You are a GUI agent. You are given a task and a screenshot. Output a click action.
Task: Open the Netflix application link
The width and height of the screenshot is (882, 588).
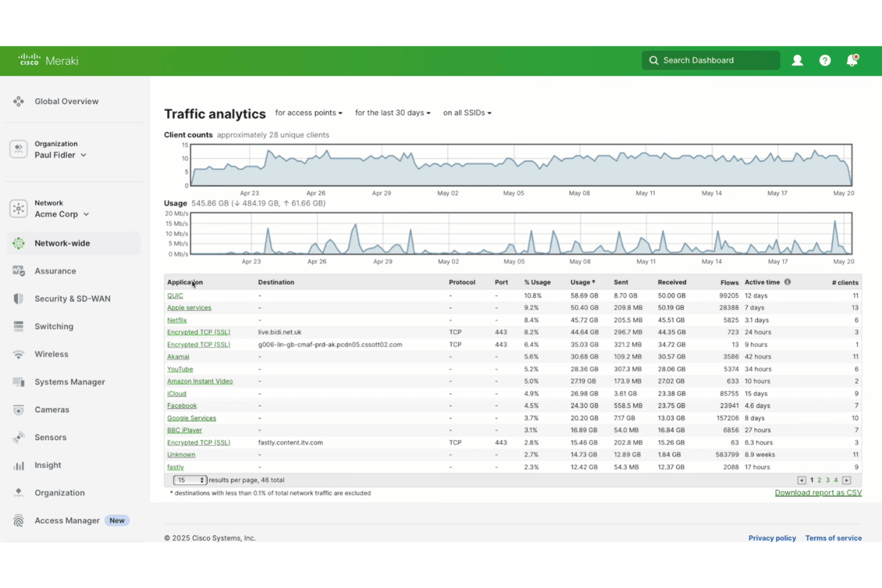(x=176, y=320)
